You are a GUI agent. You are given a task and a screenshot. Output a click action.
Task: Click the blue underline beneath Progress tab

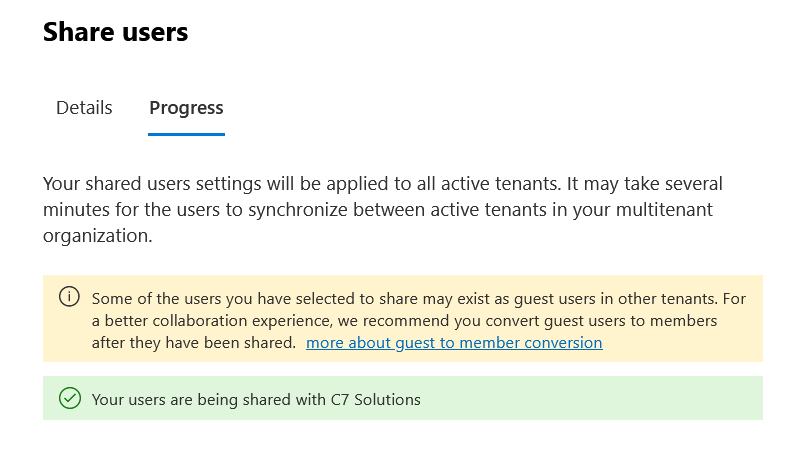pos(186,133)
